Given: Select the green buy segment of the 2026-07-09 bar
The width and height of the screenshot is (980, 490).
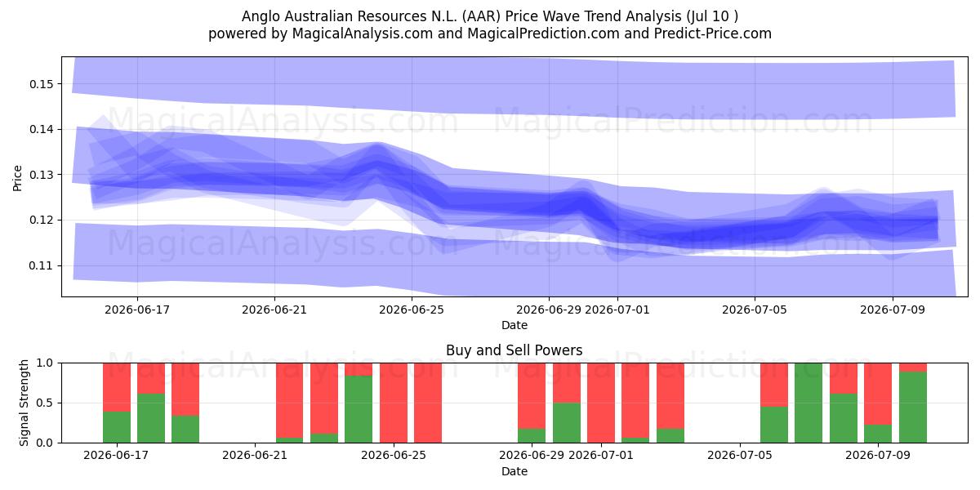Looking at the screenshot, I should pyautogui.click(x=878, y=434).
